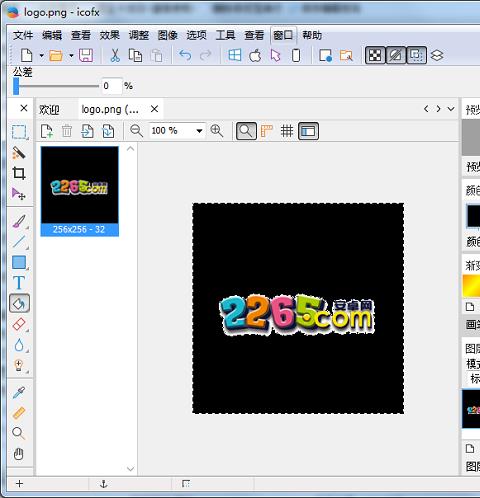Toggle the checkerboard transparency button
The height and width of the screenshot is (498, 480).
coord(375,55)
